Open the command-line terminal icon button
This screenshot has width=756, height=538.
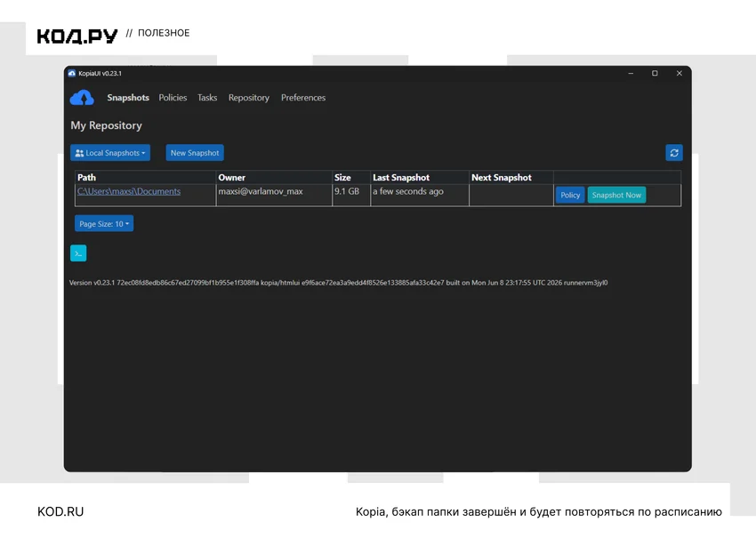coord(78,253)
